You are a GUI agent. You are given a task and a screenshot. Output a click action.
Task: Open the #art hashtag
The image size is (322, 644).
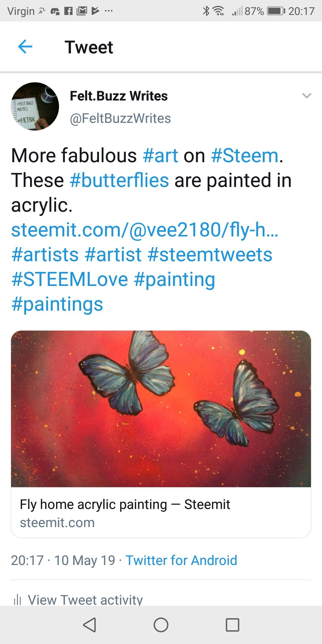pyautogui.click(x=160, y=156)
